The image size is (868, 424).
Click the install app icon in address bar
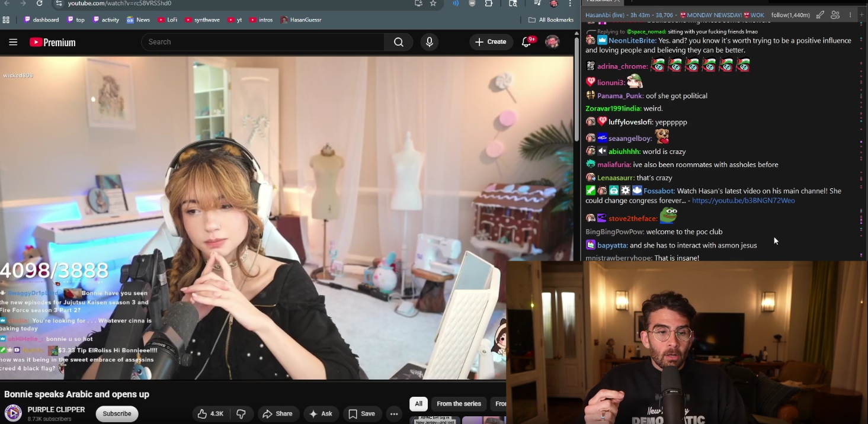(x=418, y=4)
